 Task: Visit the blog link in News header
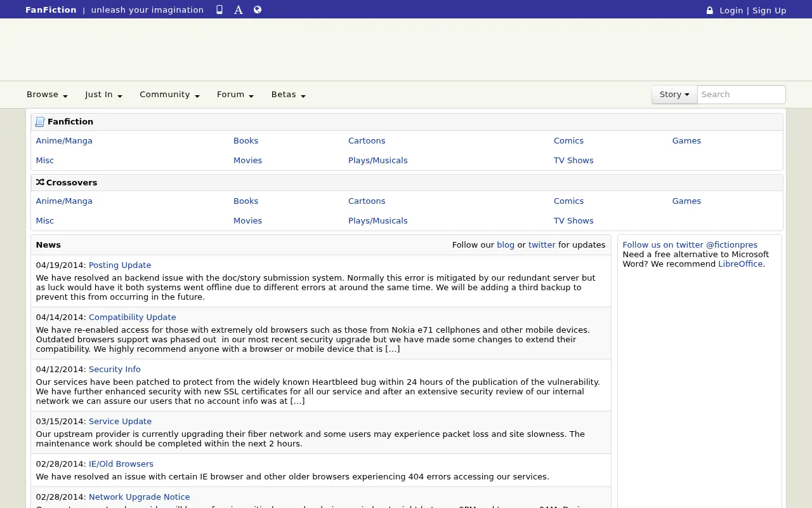(x=506, y=245)
